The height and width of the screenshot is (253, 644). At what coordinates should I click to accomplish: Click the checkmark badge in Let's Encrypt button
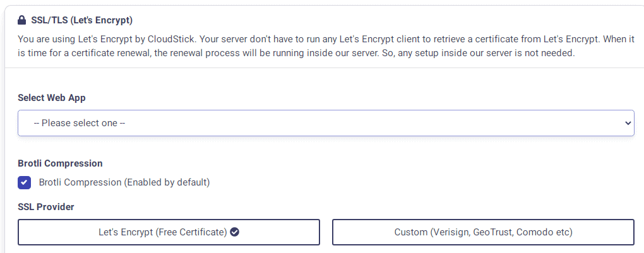pos(235,232)
